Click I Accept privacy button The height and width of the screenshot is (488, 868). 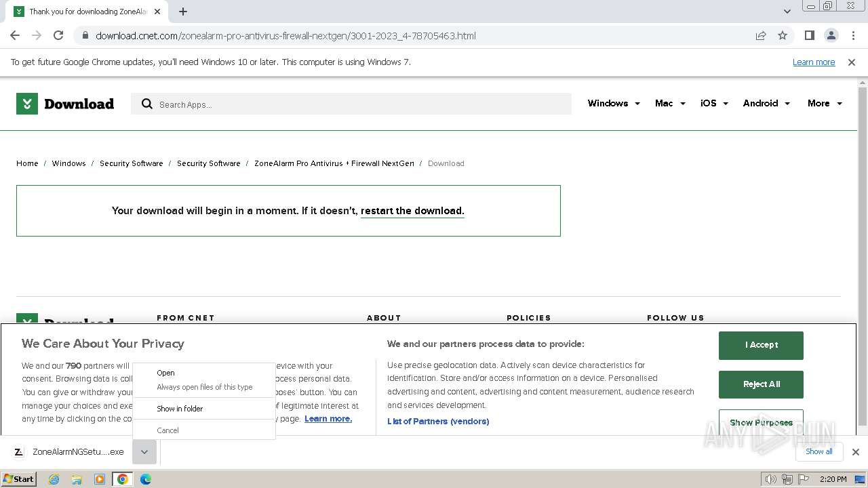click(761, 345)
